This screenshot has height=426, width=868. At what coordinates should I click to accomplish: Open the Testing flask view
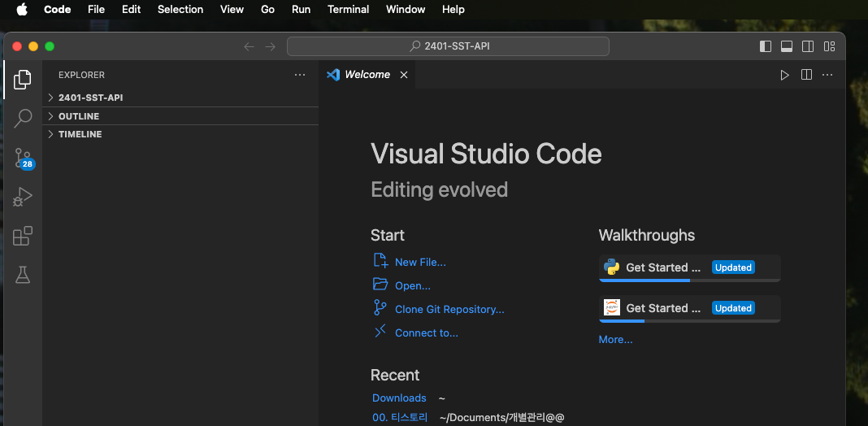tap(23, 275)
